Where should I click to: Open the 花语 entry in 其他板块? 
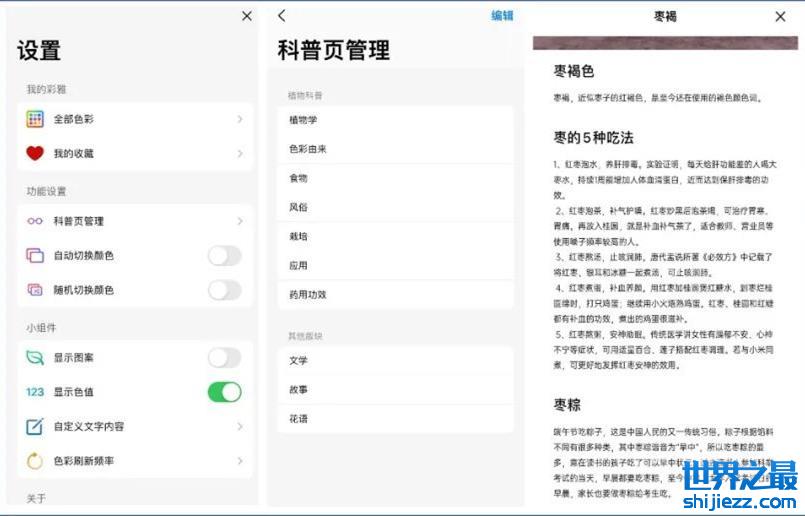click(395, 418)
